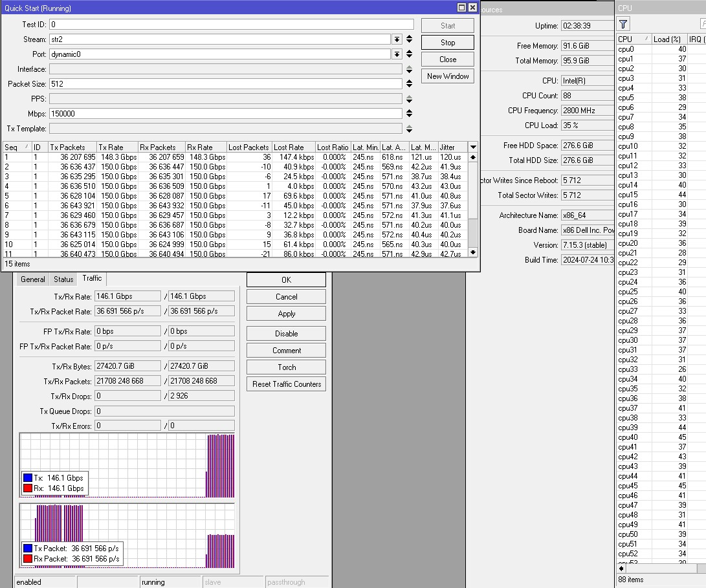Disable the interface with the Disable button
Image resolution: width=706 pixels, height=588 pixels.
(287, 334)
